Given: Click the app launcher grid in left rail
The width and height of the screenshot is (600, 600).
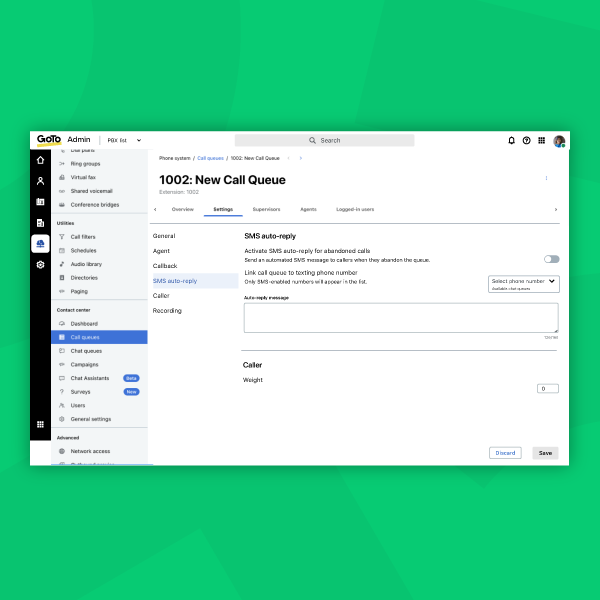Looking at the screenshot, I should coord(40,424).
